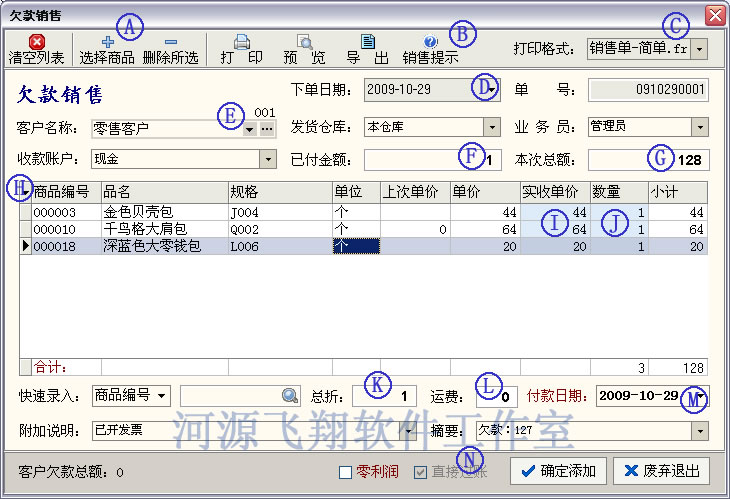
Task: Open the 预览 print preview icon
Action: (x=304, y=42)
